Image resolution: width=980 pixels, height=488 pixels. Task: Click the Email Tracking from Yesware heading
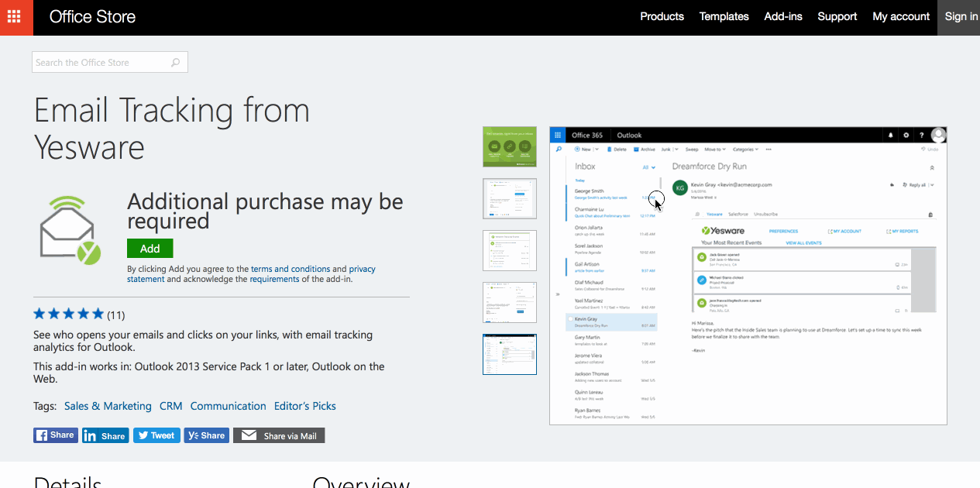pos(172,129)
